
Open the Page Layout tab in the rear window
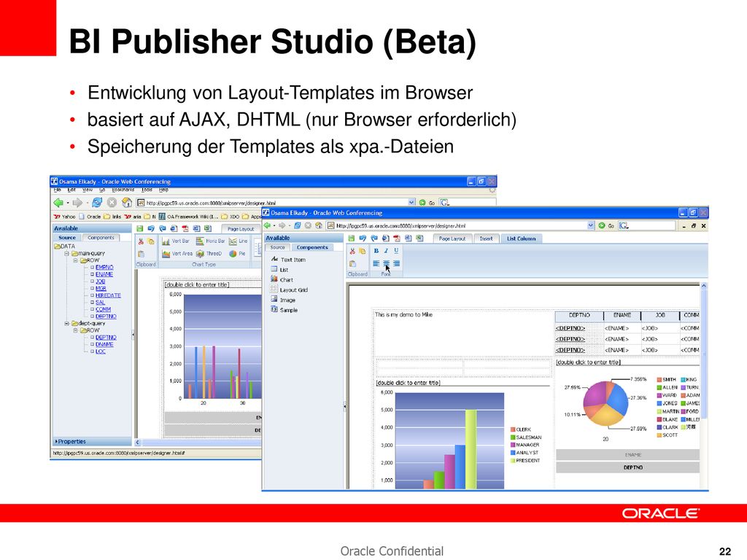click(x=241, y=229)
